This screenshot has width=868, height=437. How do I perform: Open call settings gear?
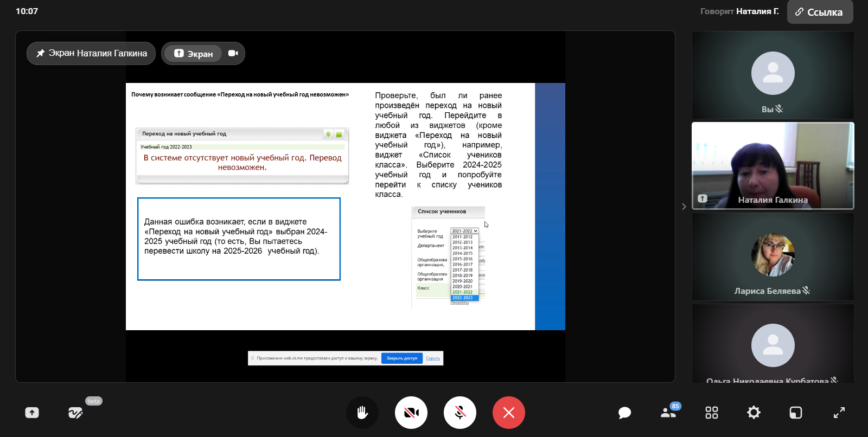[x=754, y=413]
